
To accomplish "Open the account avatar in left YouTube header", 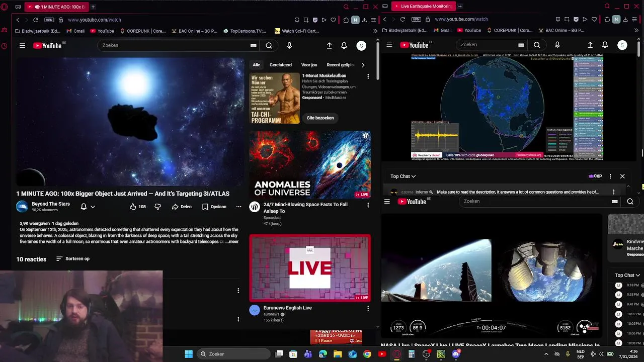I will (361, 46).
